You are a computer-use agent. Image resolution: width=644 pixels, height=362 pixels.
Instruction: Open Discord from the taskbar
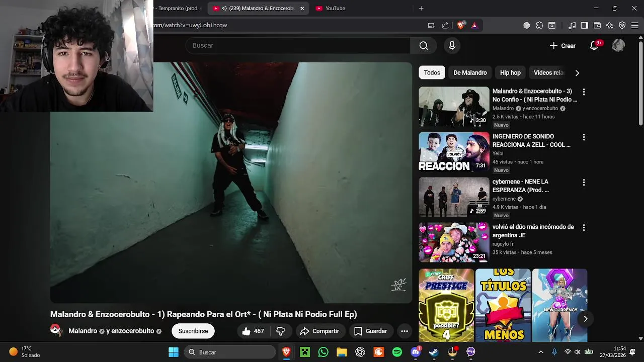pos(416,352)
